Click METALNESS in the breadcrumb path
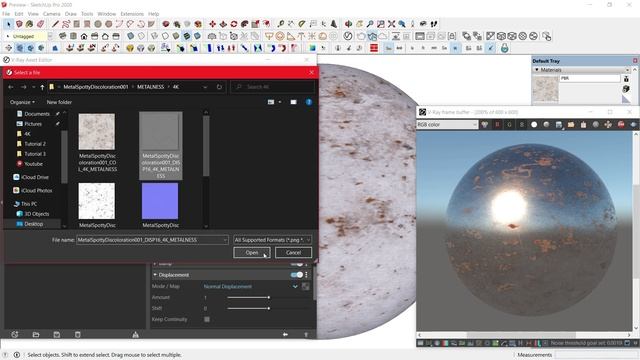640x360 pixels. 150,87
